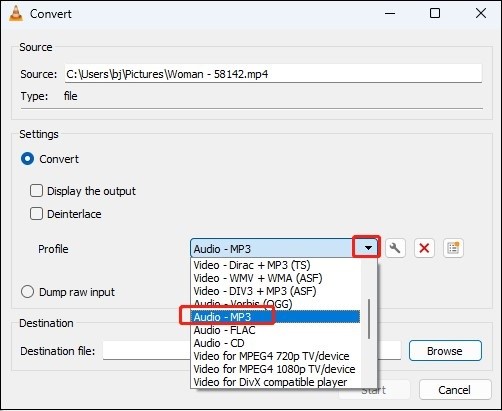The image size is (502, 411).
Task: Edit selected profile with wrench icon
Action: point(395,248)
